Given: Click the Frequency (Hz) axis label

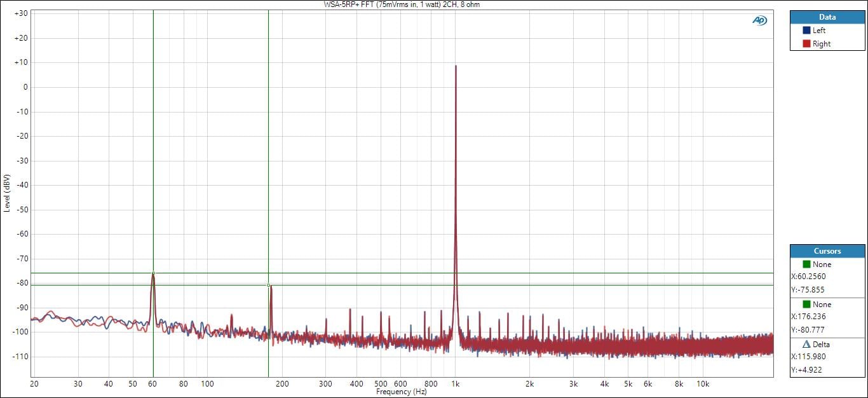Looking at the screenshot, I should 401,392.
